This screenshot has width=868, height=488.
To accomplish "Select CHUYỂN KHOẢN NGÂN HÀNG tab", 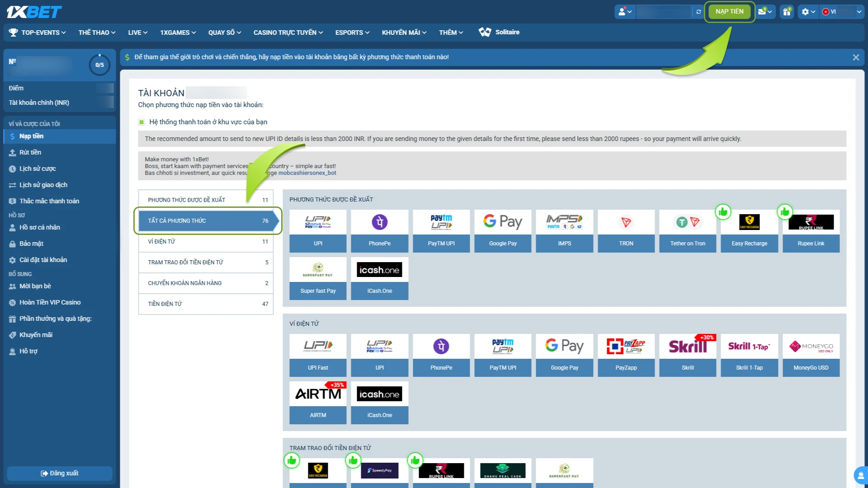I will click(x=206, y=283).
